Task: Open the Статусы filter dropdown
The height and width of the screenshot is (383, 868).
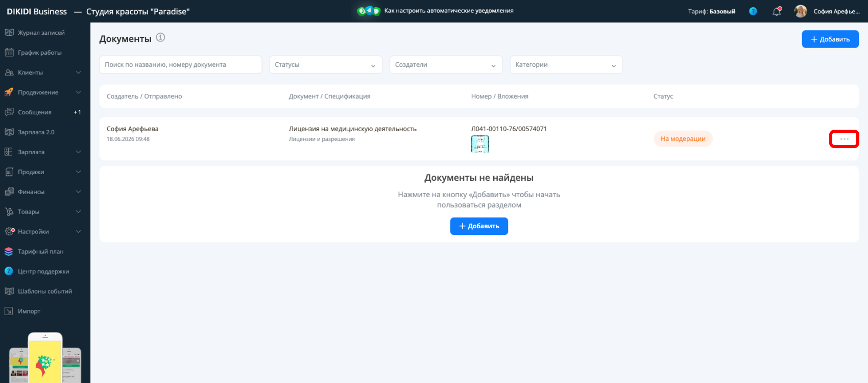Action: pyautogui.click(x=326, y=65)
